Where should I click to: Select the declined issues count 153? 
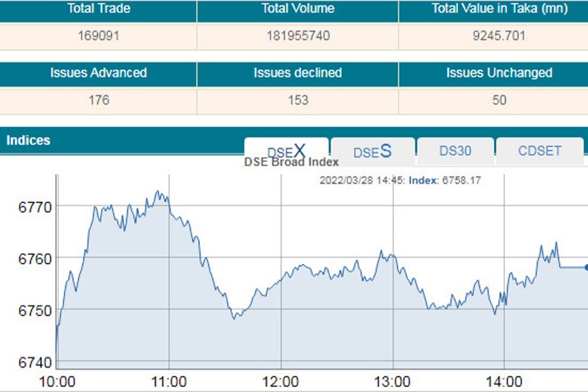click(x=297, y=100)
